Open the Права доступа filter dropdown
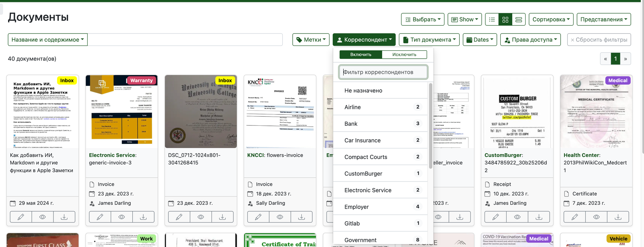644x247 pixels. [530, 40]
